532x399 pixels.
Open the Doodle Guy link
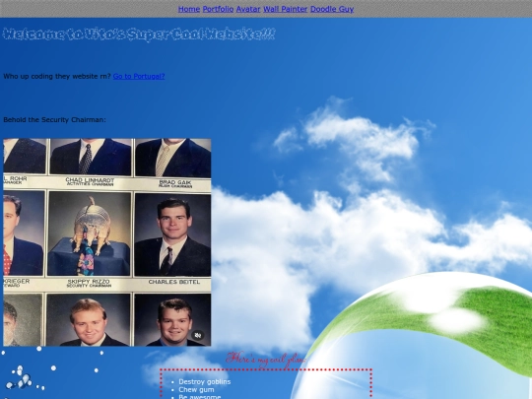tap(332, 9)
